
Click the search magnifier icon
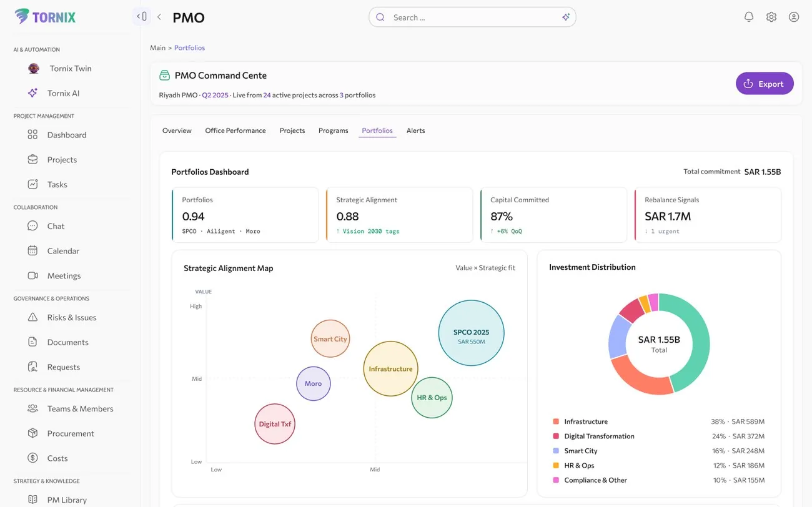(380, 17)
